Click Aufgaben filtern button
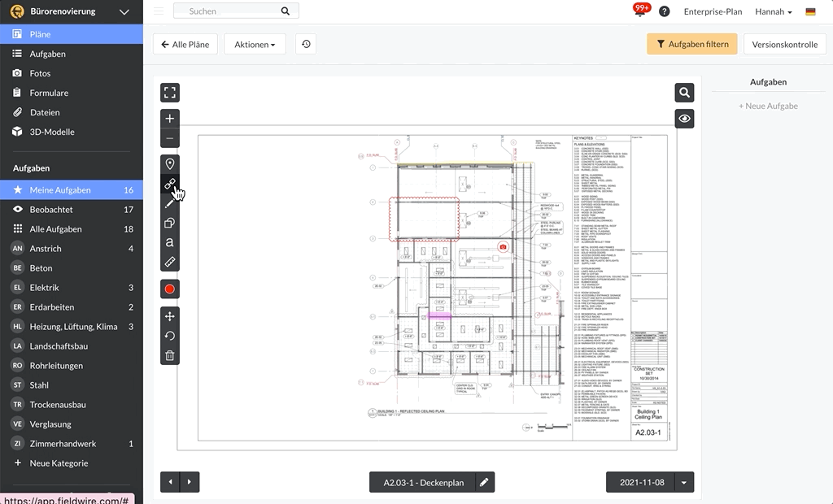 point(692,44)
